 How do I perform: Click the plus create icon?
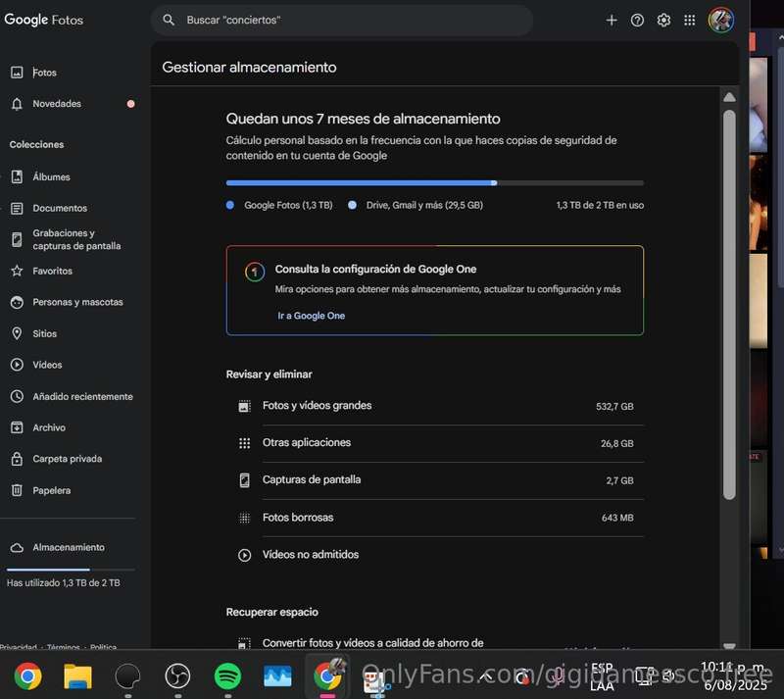click(x=611, y=20)
